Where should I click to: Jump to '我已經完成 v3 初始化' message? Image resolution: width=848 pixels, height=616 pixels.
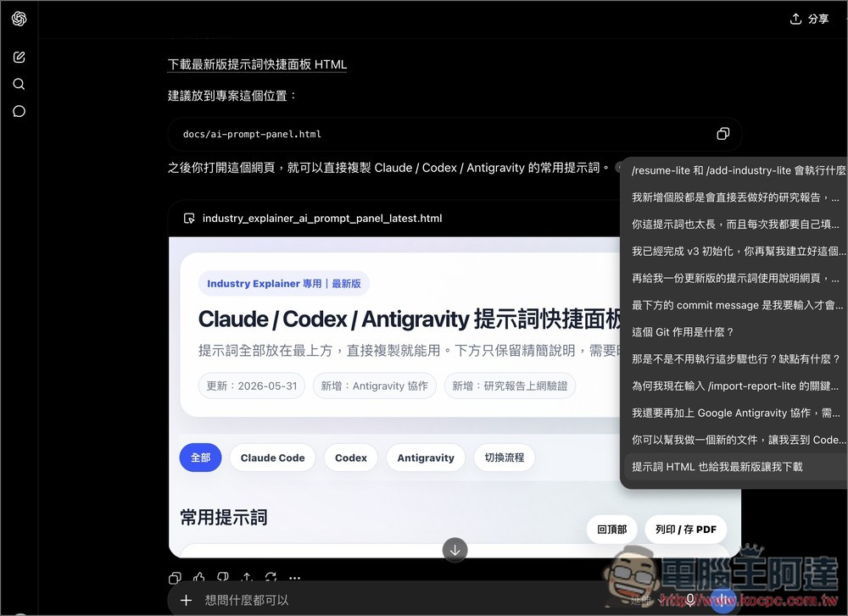pyautogui.click(x=736, y=252)
